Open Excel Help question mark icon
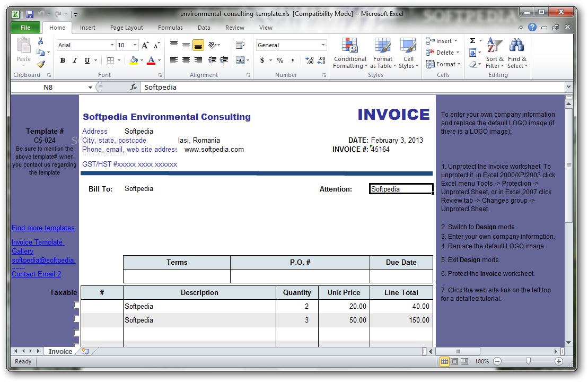 click(532, 27)
